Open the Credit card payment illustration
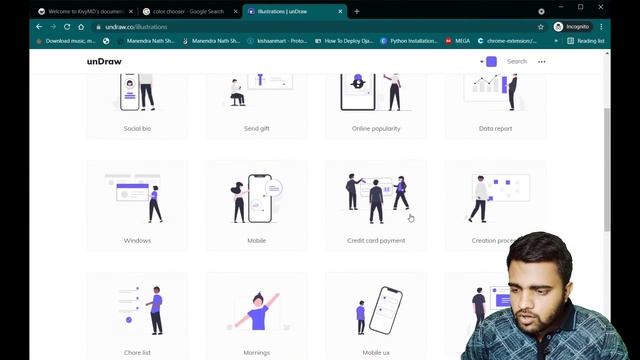This screenshot has width=640, height=360. [x=376, y=205]
